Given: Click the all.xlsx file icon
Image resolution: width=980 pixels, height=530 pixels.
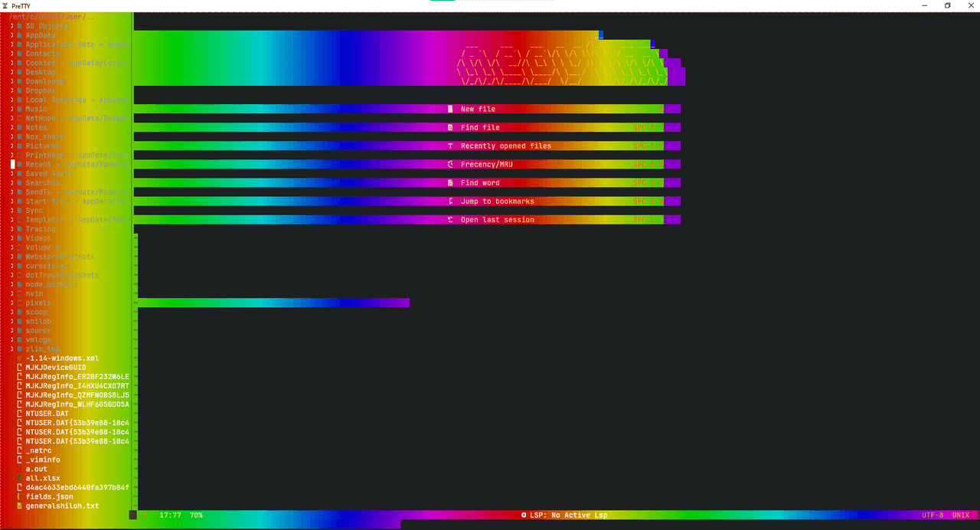Looking at the screenshot, I should [19, 478].
